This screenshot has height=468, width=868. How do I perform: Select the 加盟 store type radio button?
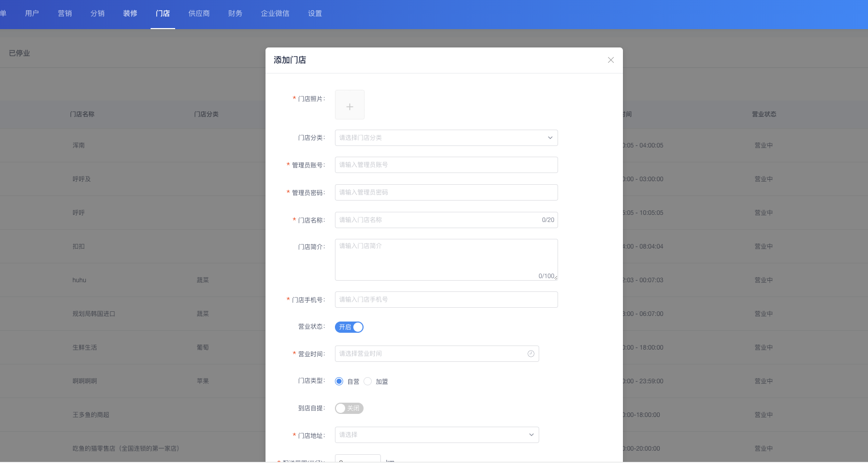(368, 381)
